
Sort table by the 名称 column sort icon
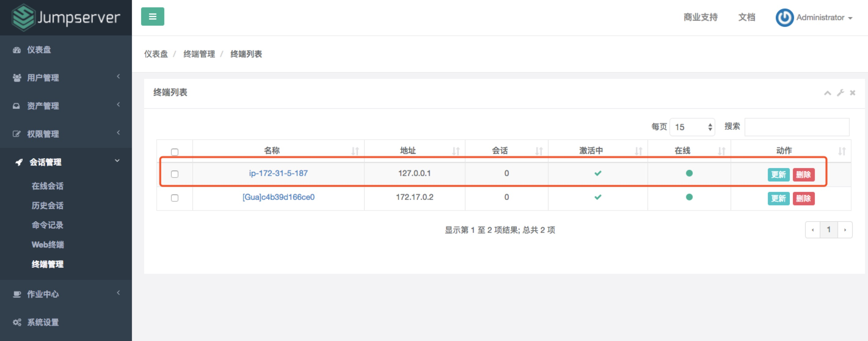(355, 151)
